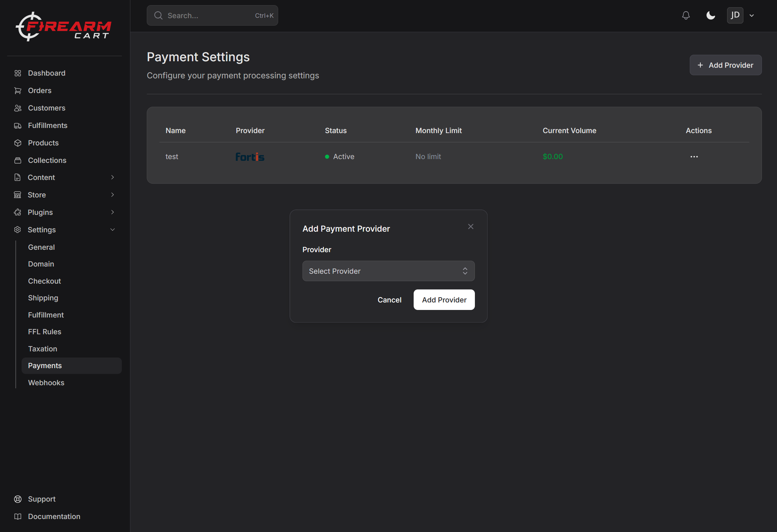Click Cancel in the dialog
The image size is (777, 532).
pos(389,300)
